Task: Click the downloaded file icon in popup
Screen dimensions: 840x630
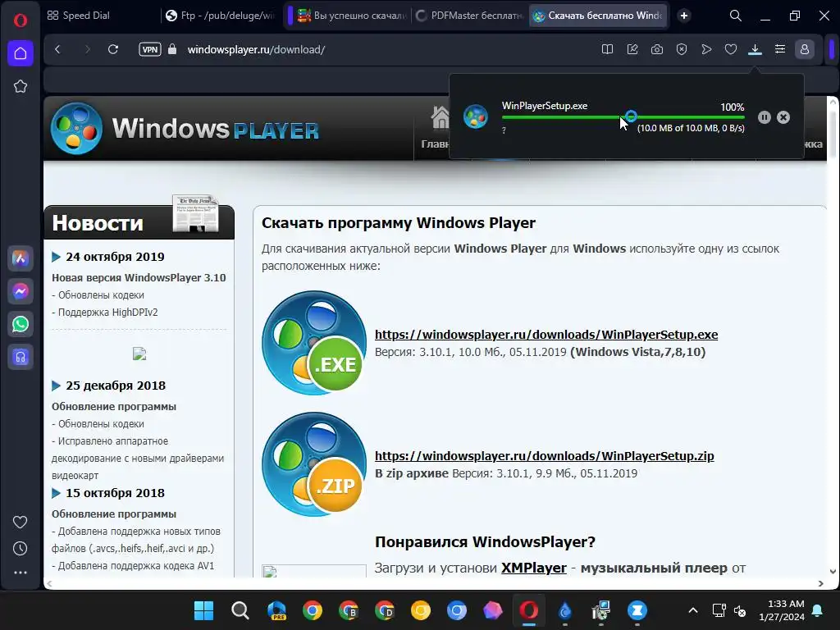Action: tap(475, 116)
